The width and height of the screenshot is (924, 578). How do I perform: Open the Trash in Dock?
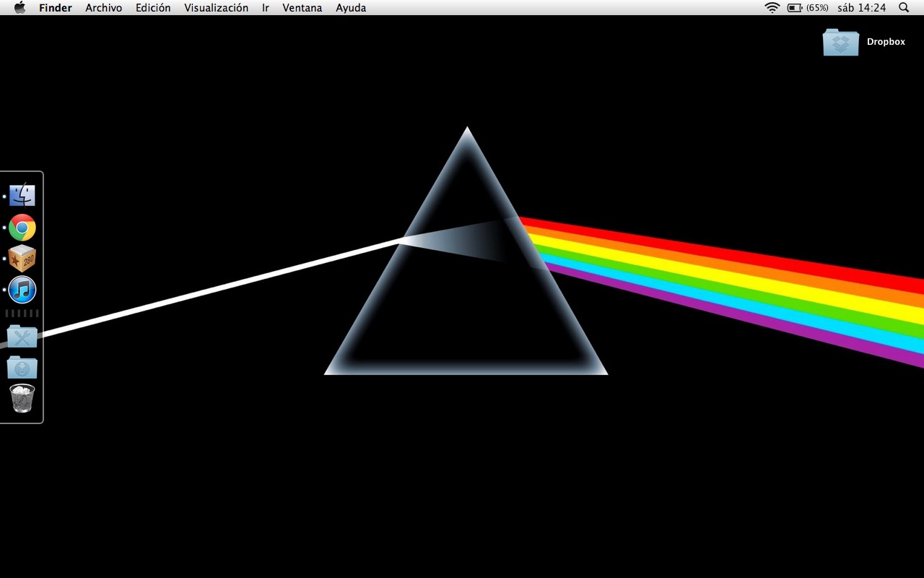[22, 398]
